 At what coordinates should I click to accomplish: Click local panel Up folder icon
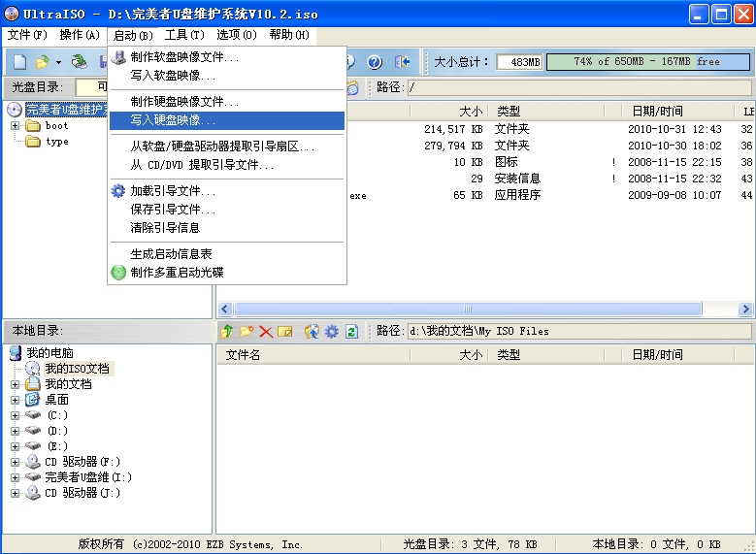227,331
